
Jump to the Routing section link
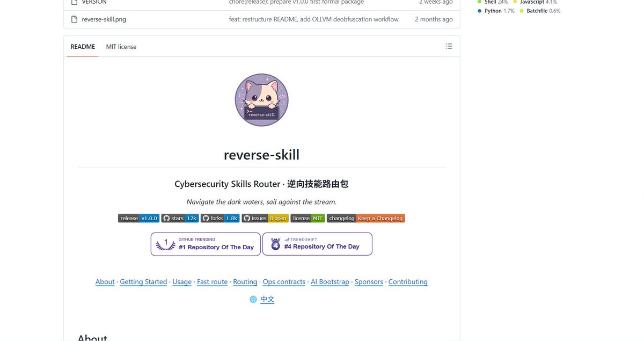tap(245, 281)
